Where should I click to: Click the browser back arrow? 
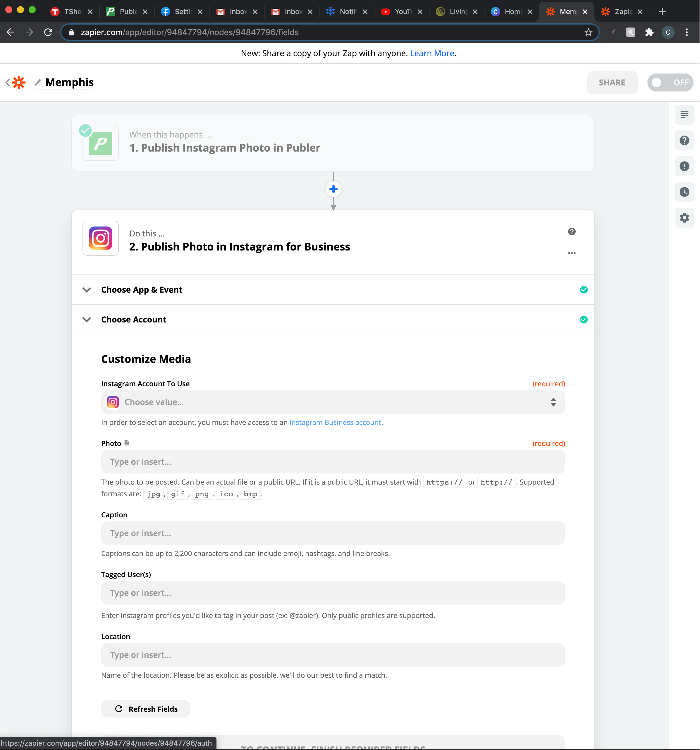coord(11,32)
